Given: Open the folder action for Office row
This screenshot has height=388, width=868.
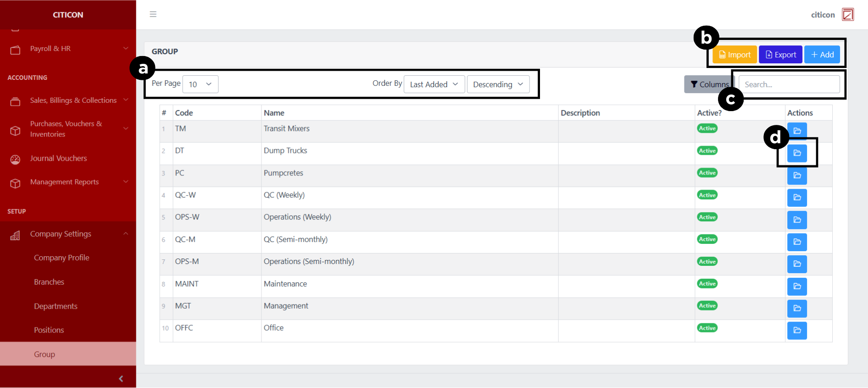Looking at the screenshot, I should [797, 331].
